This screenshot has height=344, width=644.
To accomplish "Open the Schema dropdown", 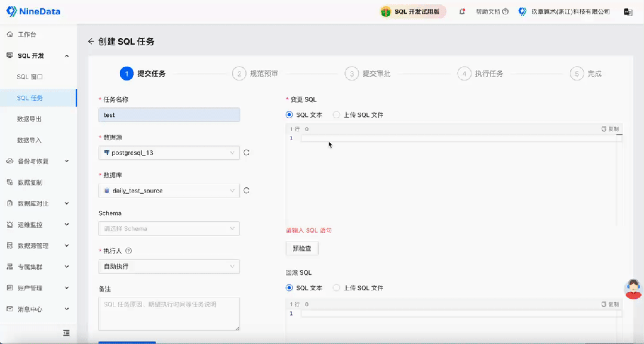I will tap(169, 229).
